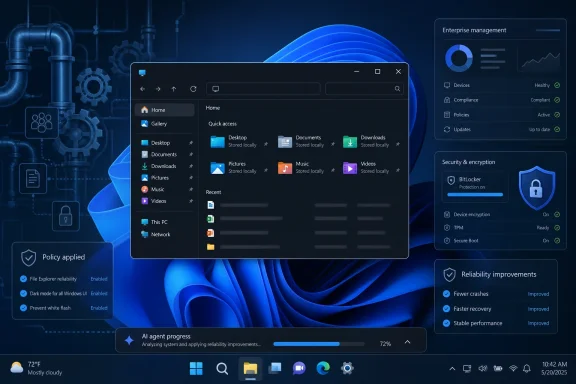576x384 pixels.
Task: Toggle the pin beside Documents in sidebar
Action: (x=191, y=154)
